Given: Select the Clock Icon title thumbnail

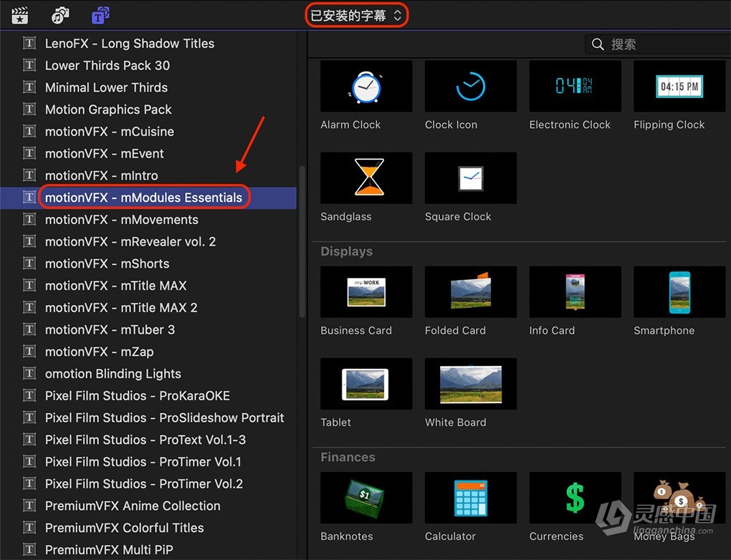Looking at the screenshot, I should click(x=471, y=86).
